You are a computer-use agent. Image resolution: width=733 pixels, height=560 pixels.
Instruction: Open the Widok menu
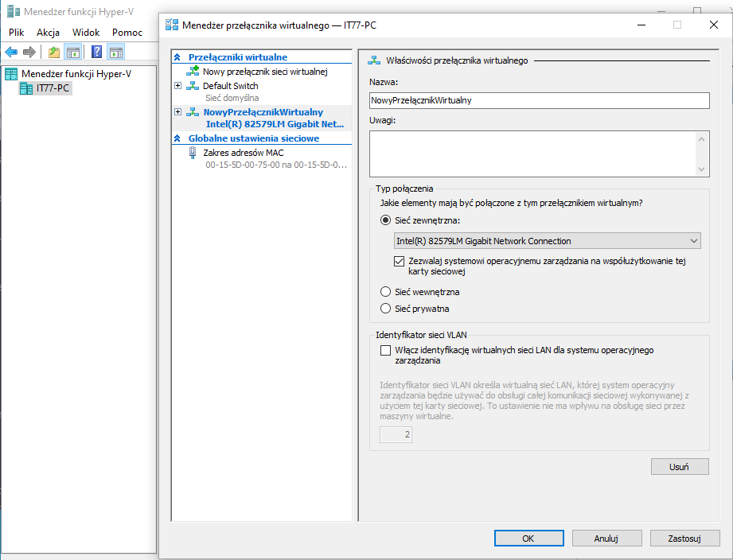86,33
